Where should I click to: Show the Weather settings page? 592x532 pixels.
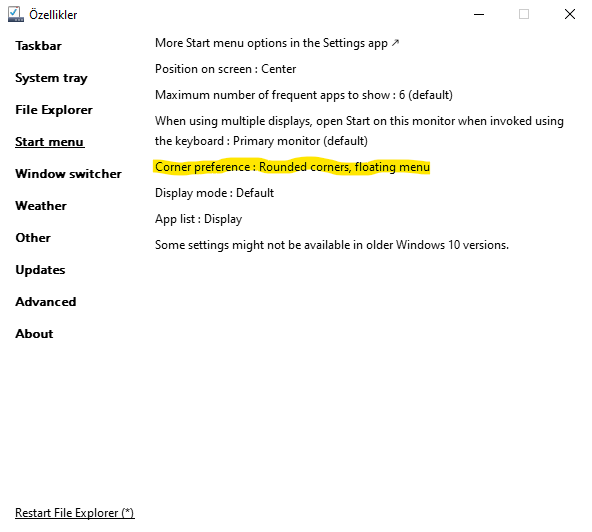41,206
